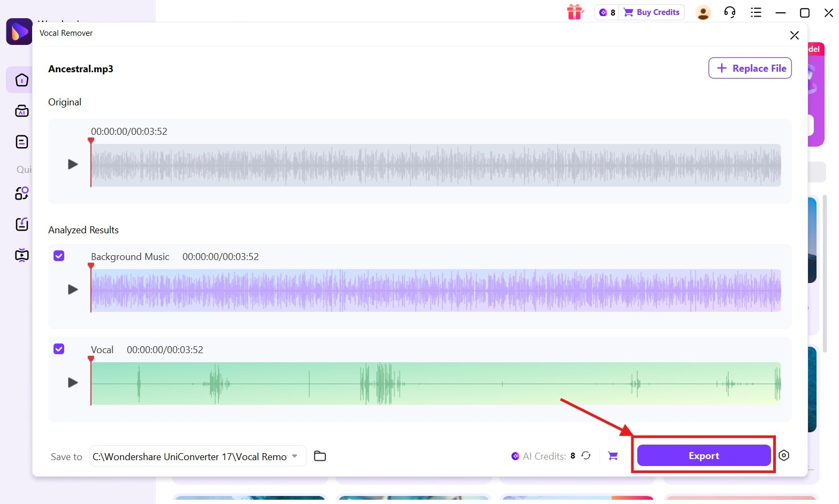This screenshot has width=839, height=504.
Task: Open the output folder icon
Action: tap(320, 456)
